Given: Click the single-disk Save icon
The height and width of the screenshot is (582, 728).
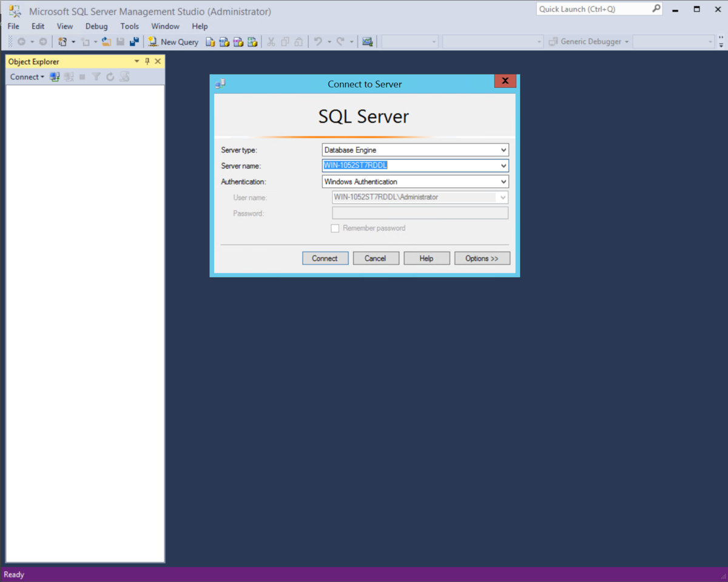Looking at the screenshot, I should pyautogui.click(x=120, y=42).
